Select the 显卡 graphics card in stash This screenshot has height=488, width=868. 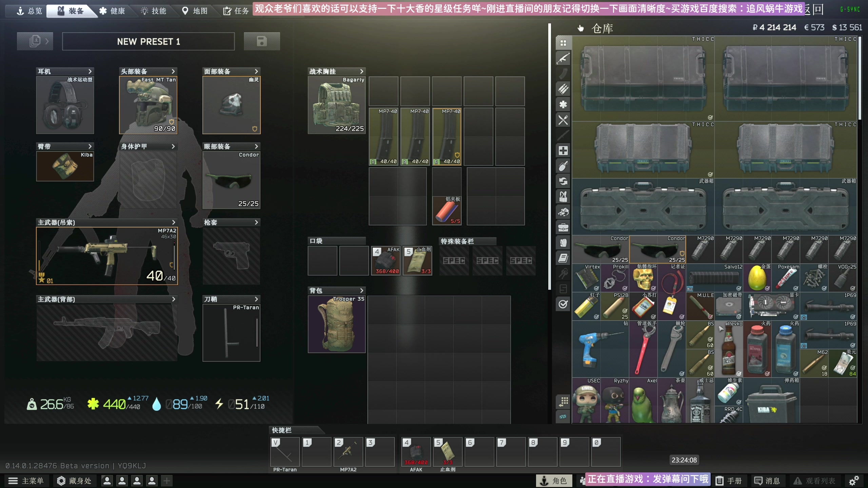[771, 306]
